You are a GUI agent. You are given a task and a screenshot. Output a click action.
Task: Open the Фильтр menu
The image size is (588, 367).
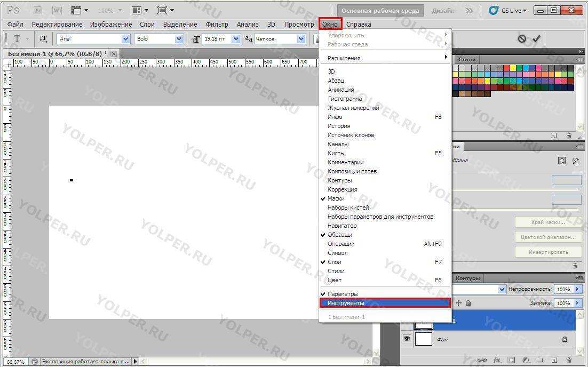tap(217, 25)
